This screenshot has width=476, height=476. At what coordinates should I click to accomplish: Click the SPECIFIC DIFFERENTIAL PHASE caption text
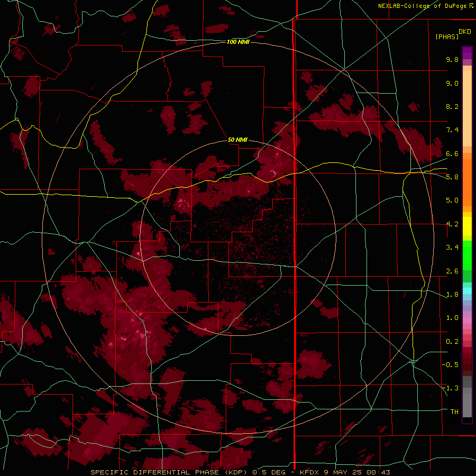pos(154,472)
